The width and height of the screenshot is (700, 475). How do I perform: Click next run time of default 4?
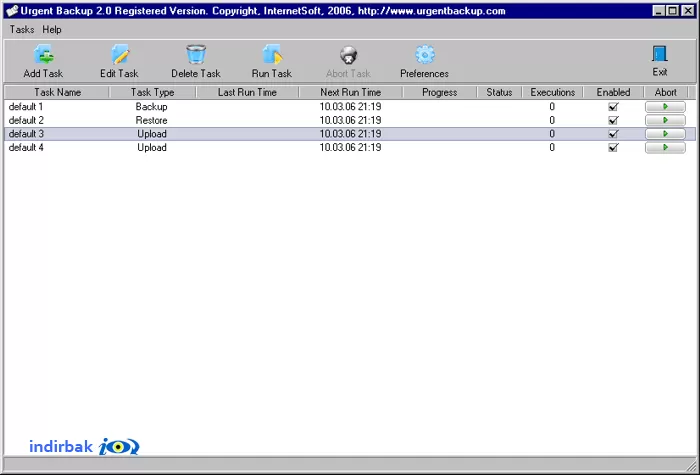click(350, 147)
